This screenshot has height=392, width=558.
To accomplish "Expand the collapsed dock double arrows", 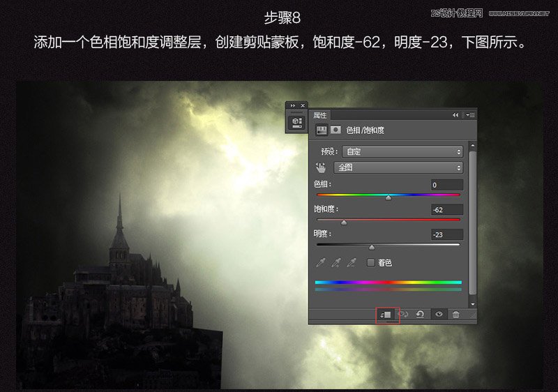I will coord(292,105).
